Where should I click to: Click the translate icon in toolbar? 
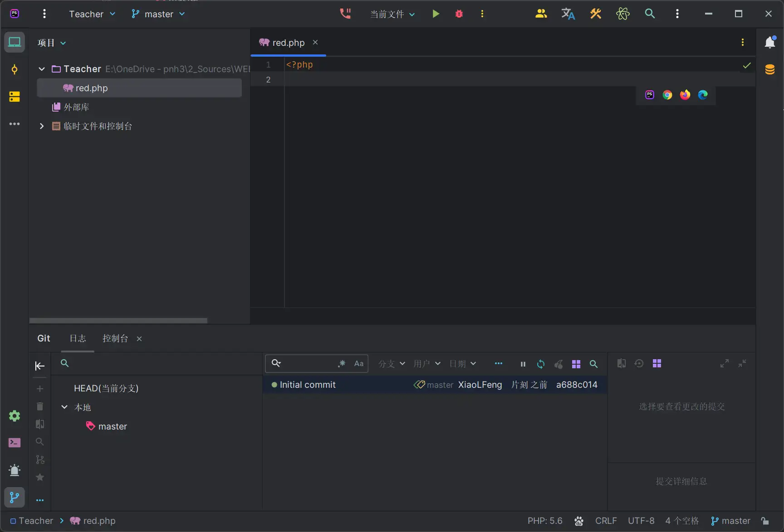click(x=568, y=14)
